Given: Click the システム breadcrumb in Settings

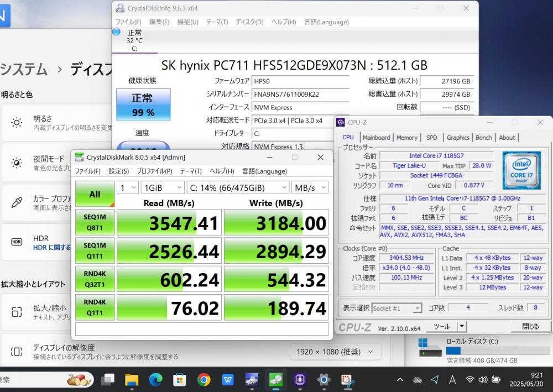Looking at the screenshot, I should click(x=24, y=69).
